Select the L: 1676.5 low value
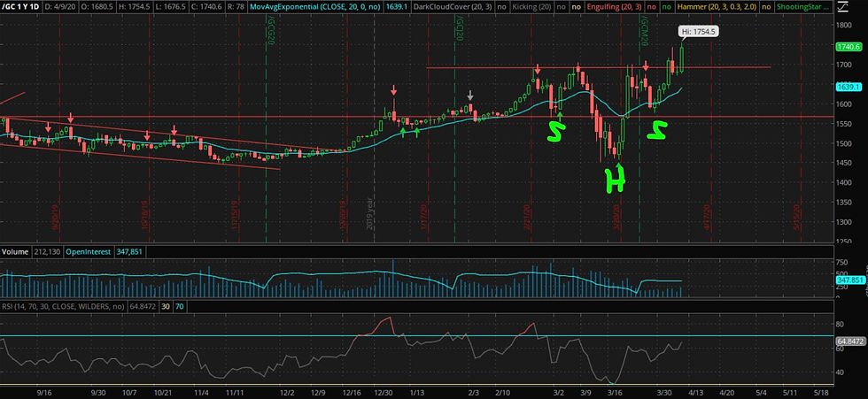This screenshot has width=868, height=399. [170, 7]
